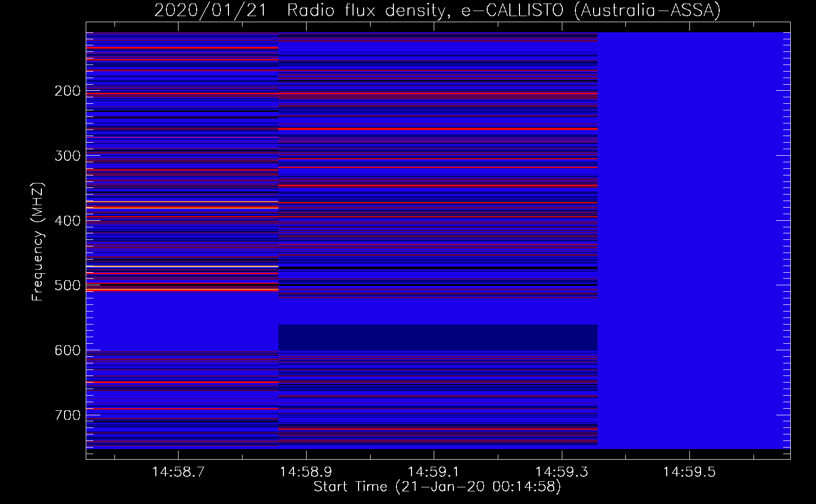
Task: Click the 700 frequency tick label
Action: [68, 415]
